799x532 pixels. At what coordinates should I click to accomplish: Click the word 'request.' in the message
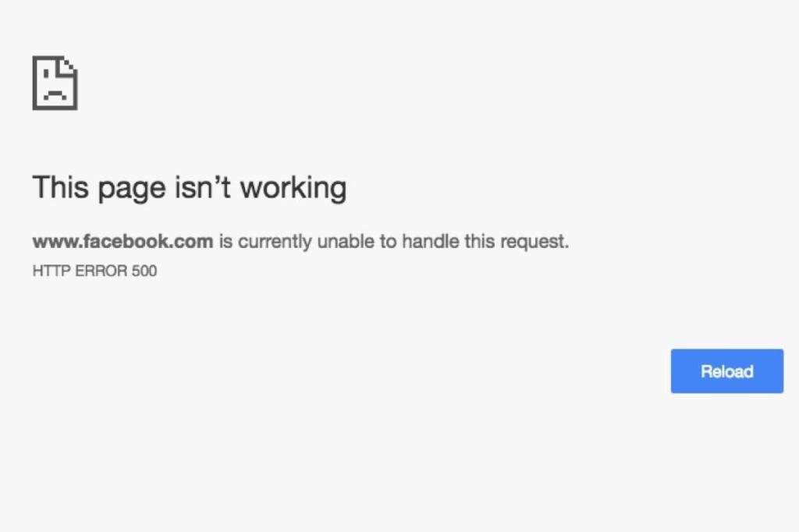pos(534,242)
